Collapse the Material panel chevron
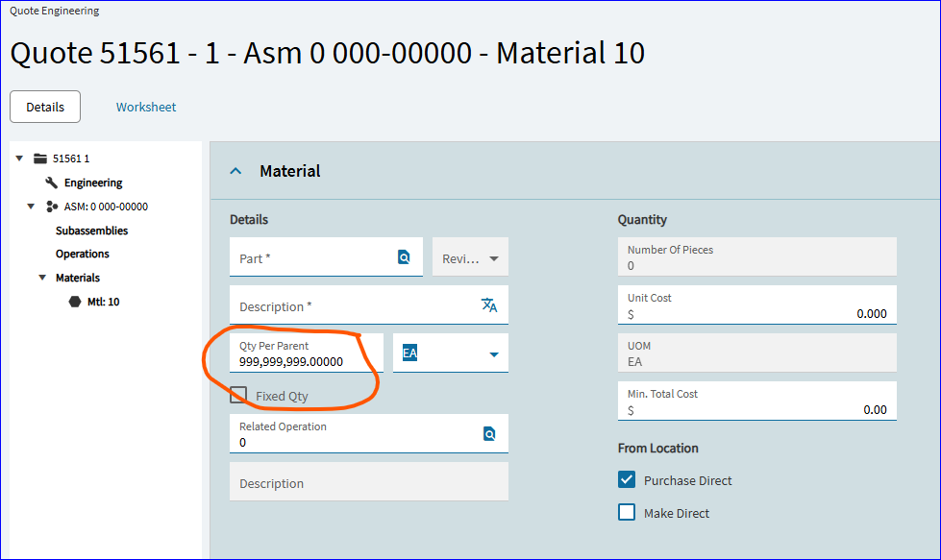 coord(235,171)
